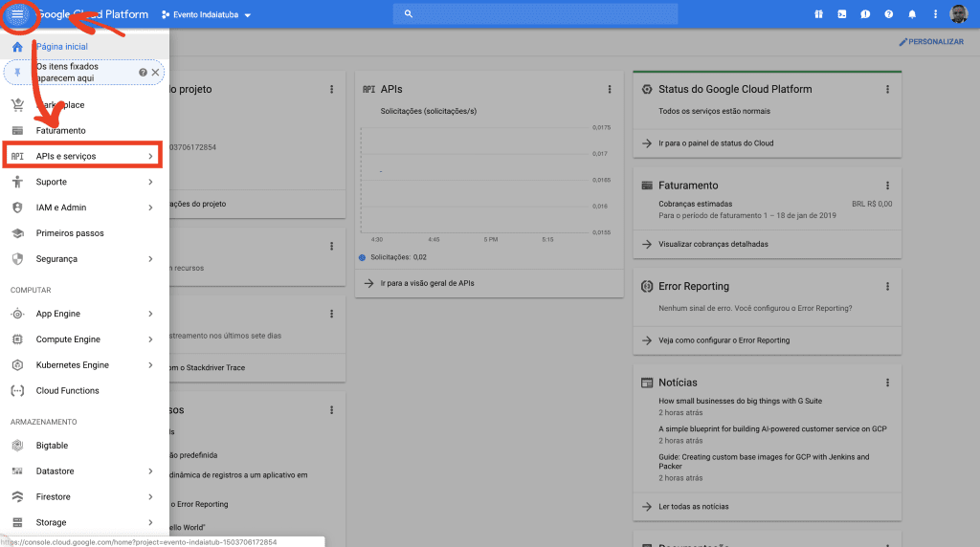Click the feedback alert bubble icon
This screenshot has width=980, height=547.
[865, 14]
